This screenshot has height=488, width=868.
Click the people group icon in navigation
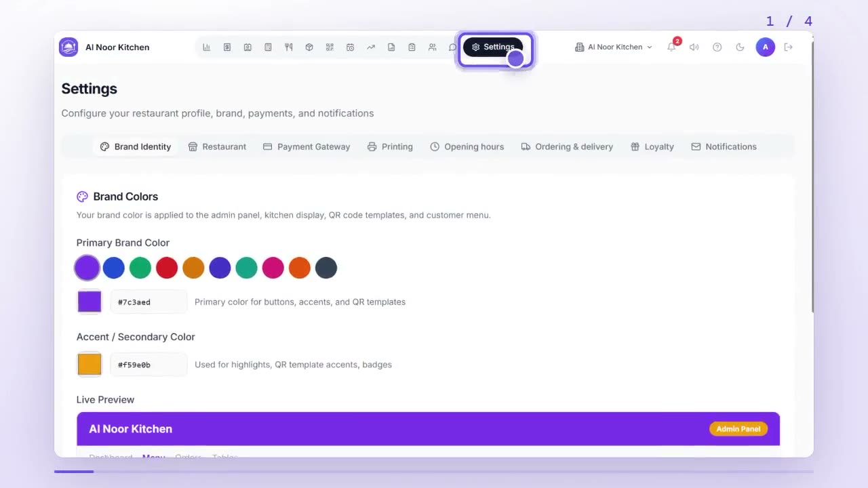click(x=432, y=47)
